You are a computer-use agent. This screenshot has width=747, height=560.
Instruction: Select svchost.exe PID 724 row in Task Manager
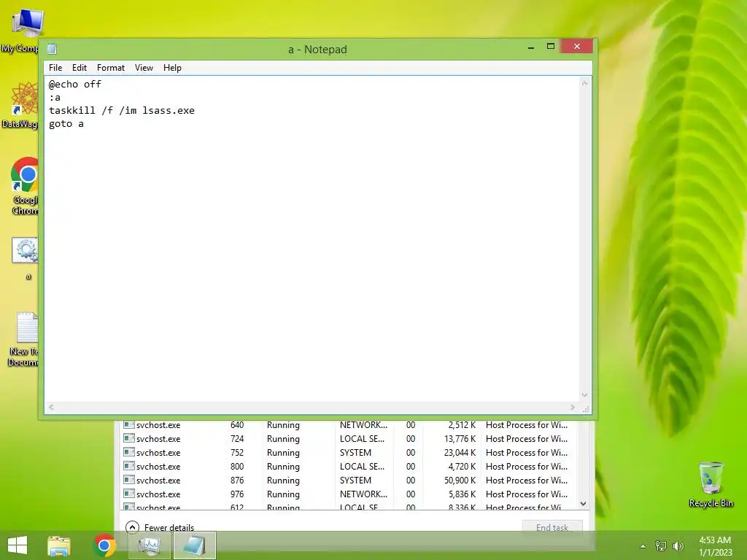tap(347, 438)
